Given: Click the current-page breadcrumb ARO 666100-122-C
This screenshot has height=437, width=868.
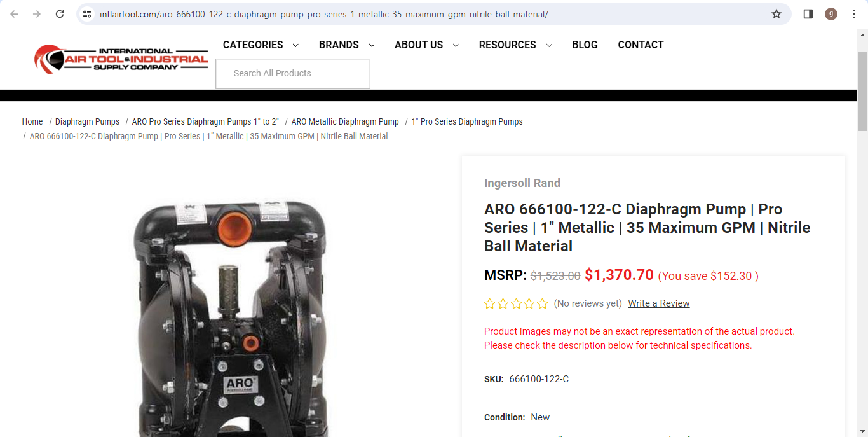Looking at the screenshot, I should coord(208,136).
